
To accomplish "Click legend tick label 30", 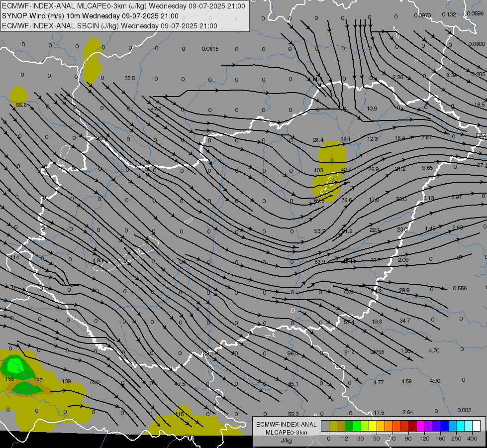I will (x=360, y=439).
